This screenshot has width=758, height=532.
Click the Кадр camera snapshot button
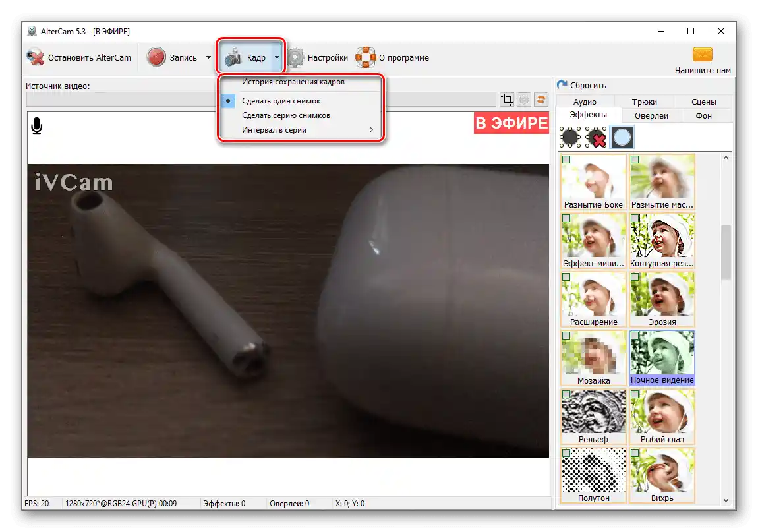[245, 57]
